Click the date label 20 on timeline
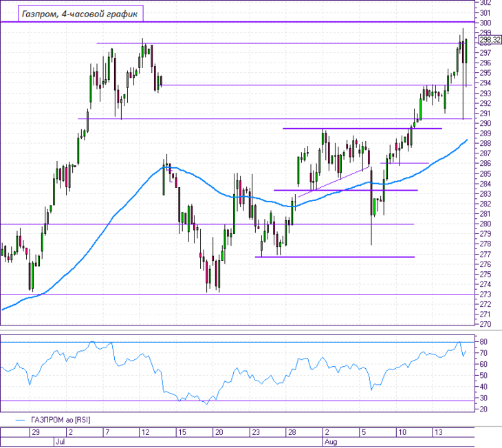 point(219,432)
